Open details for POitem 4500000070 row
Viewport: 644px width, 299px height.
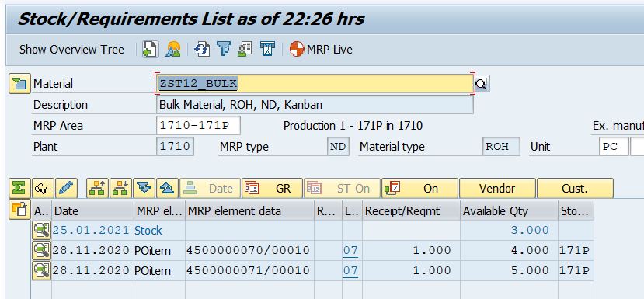(42, 250)
